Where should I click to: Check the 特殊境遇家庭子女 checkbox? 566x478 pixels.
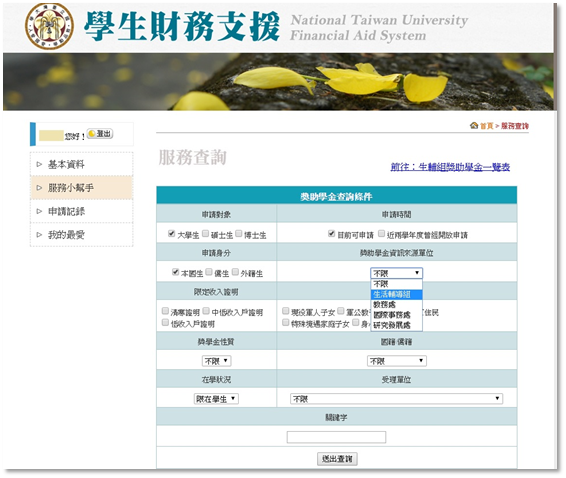[286, 322]
